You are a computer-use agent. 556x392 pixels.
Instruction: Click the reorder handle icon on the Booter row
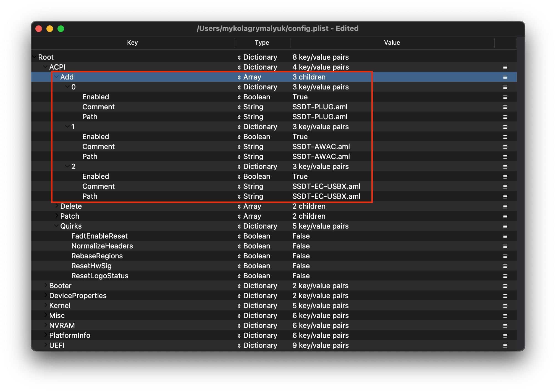(505, 286)
